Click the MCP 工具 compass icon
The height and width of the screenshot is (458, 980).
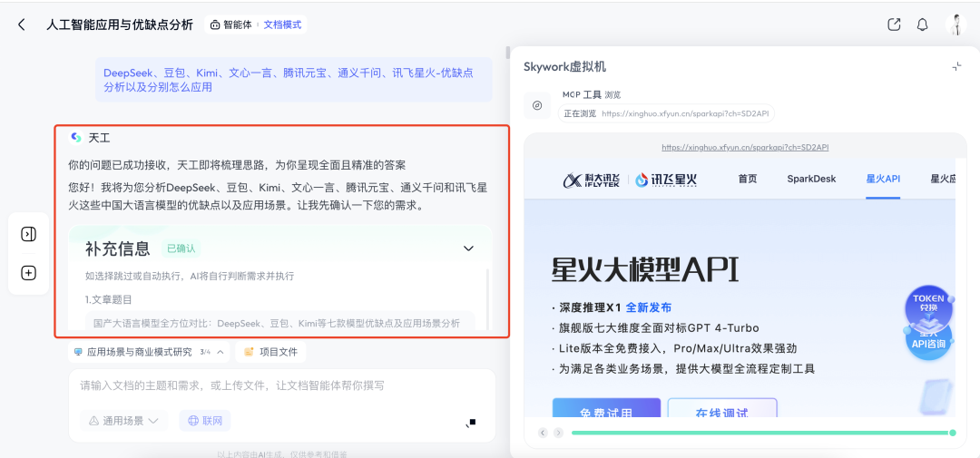point(537,105)
